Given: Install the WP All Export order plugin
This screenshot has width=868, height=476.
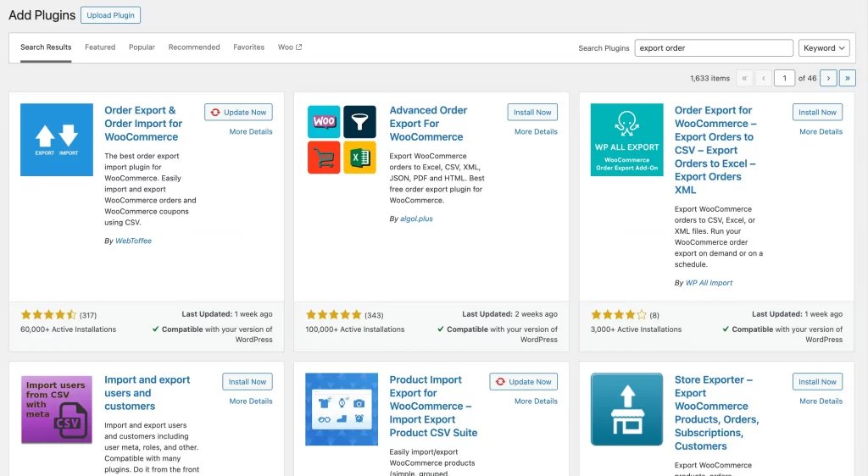Looking at the screenshot, I should coord(818,113).
